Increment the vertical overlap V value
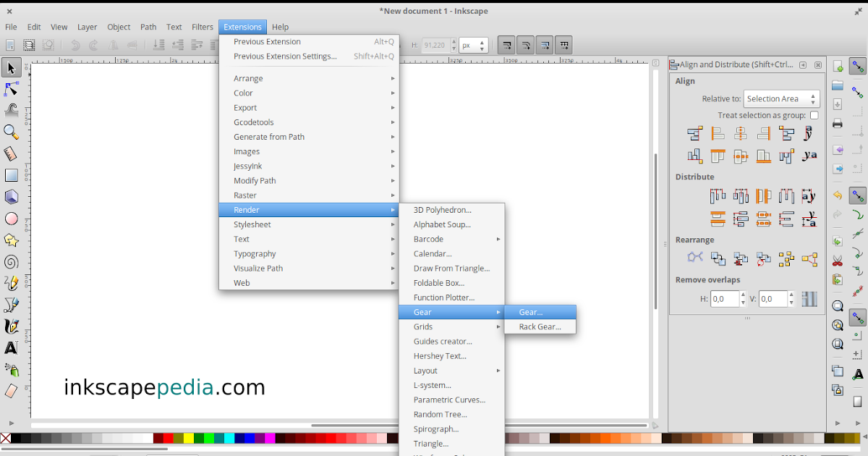 [791, 295]
